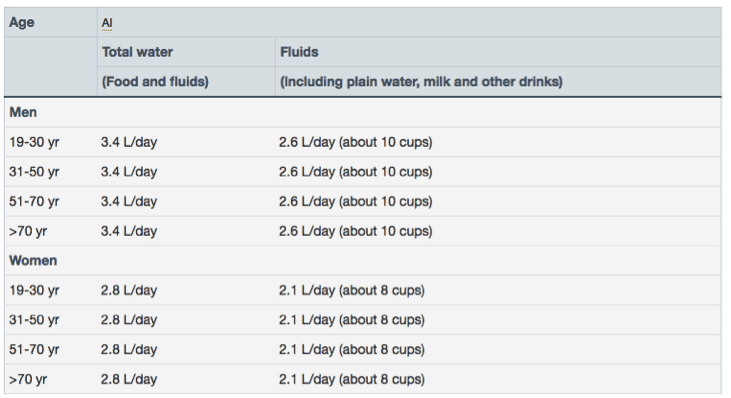The width and height of the screenshot is (731, 398).
Task: Click Men >70 yr age cell
Action: 28,231
